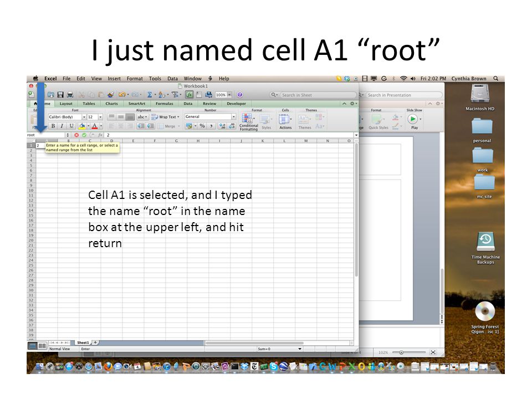This screenshot has width=532, height=399.
Task: Click the Play slide show button in PowerPoint
Action: (413, 119)
